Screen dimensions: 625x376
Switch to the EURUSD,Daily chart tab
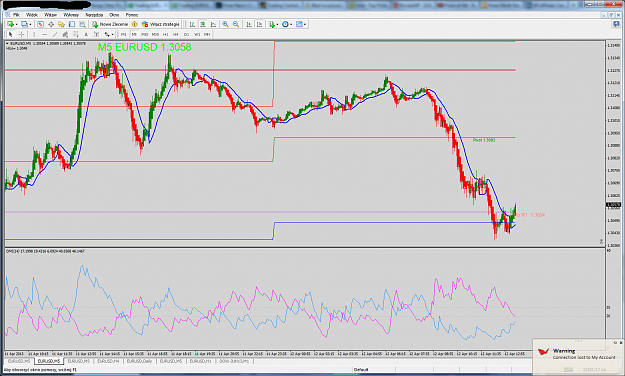pos(140,361)
